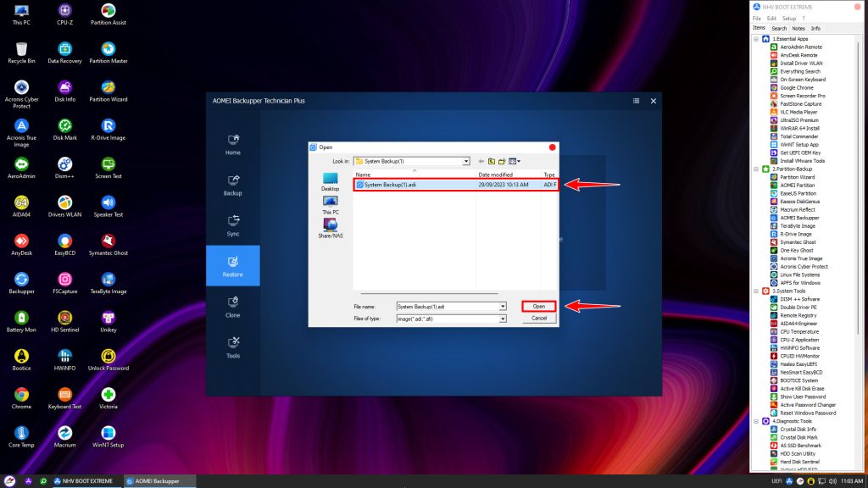Expand the Look in folder dropdown
The width and height of the screenshot is (868, 488).
point(466,161)
